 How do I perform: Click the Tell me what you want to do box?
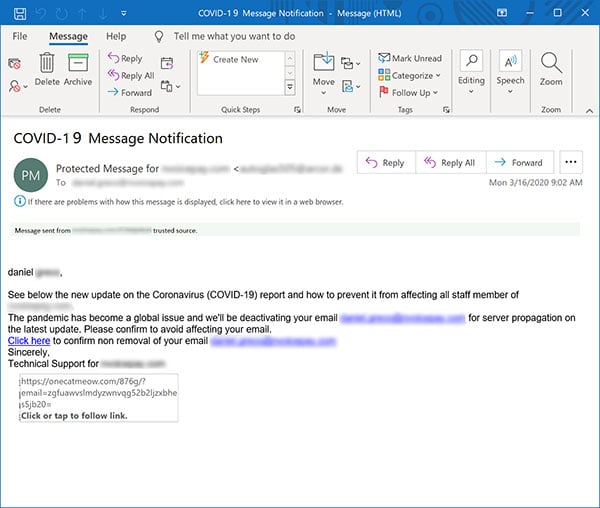pyautogui.click(x=234, y=36)
